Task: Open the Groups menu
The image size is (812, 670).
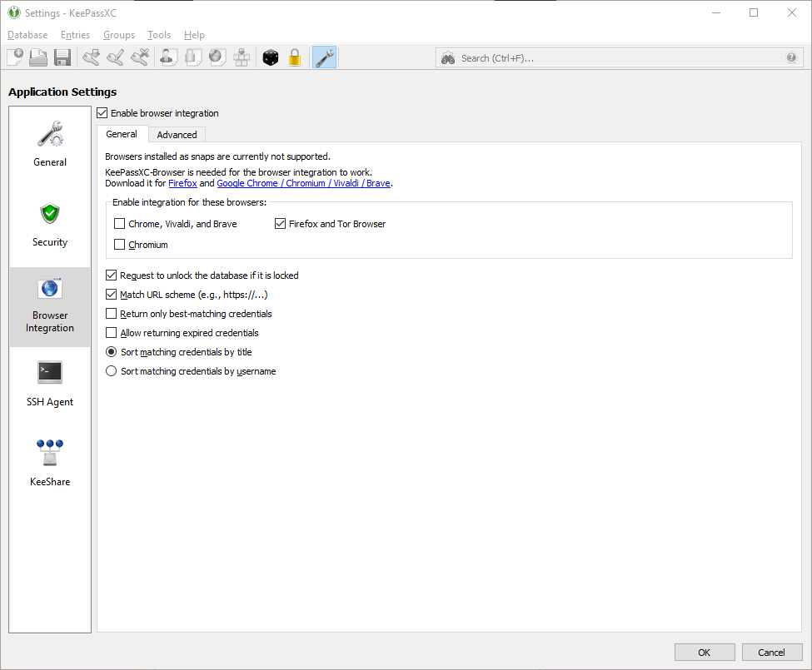Action: [119, 35]
